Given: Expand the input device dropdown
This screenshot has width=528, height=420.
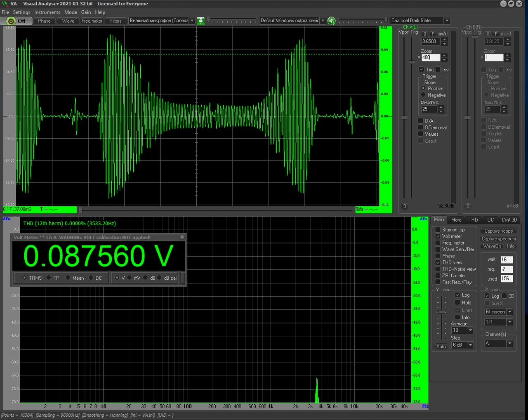Looking at the screenshot, I should pyautogui.click(x=192, y=21).
